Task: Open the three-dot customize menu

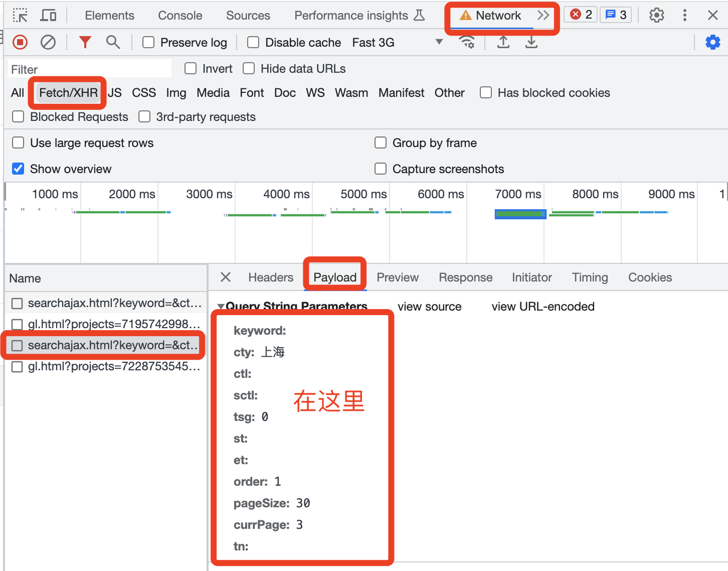Action: [685, 15]
